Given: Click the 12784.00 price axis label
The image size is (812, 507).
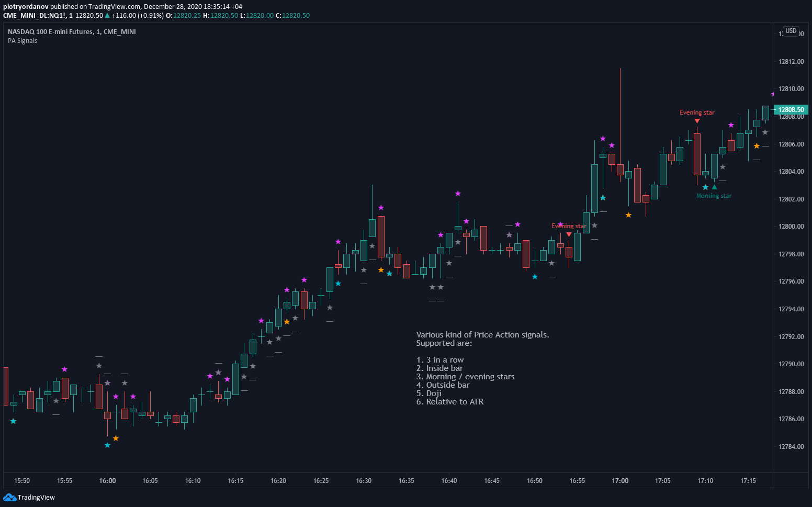Looking at the screenshot, I should click(x=791, y=447).
